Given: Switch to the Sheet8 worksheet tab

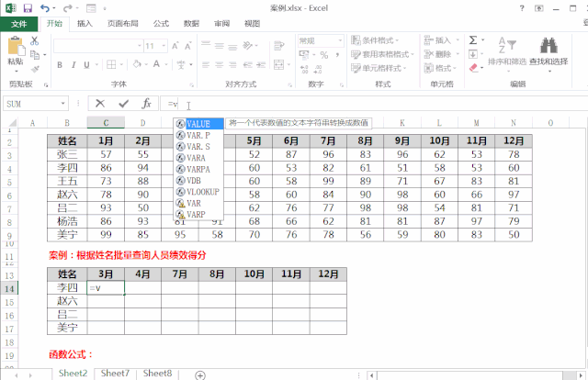Looking at the screenshot, I should 157,374.
